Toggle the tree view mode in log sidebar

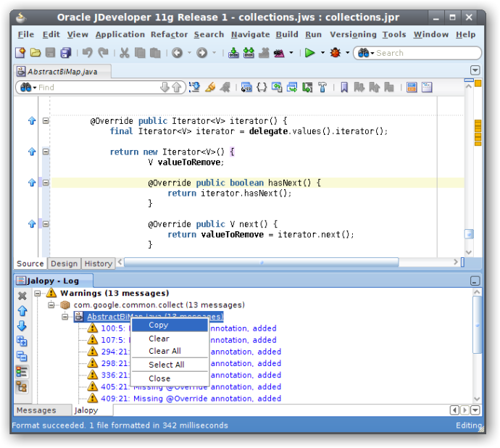pyautogui.click(x=22, y=387)
